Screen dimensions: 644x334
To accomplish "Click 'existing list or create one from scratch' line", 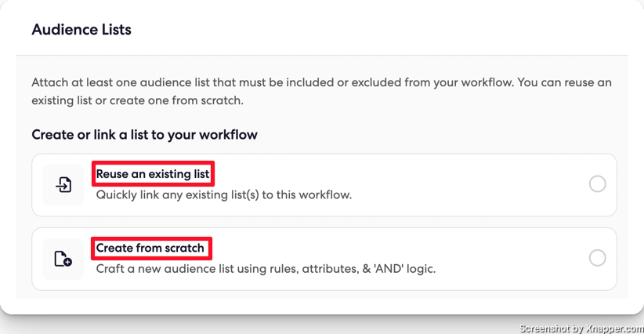I will [x=138, y=100].
